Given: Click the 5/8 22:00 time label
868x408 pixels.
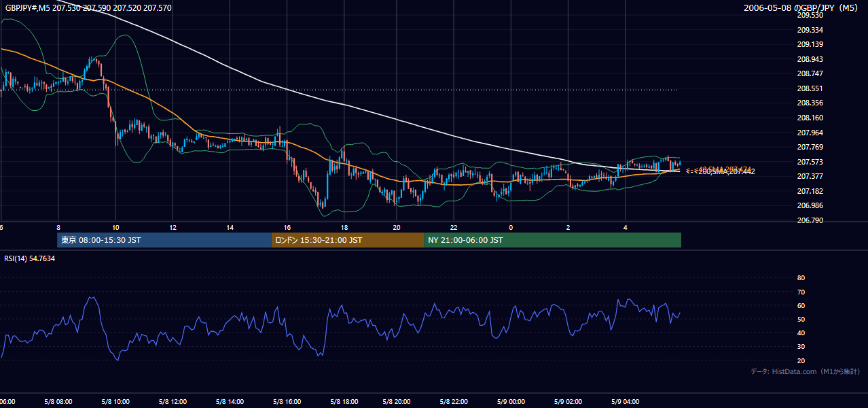Looking at the screenshot, I should click(x=454, y=402).
